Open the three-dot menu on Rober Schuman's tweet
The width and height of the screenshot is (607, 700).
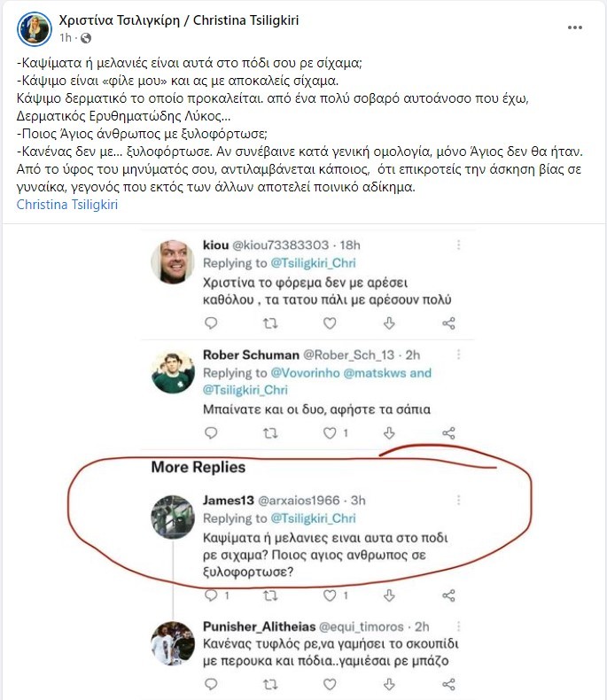coord(458,354)
